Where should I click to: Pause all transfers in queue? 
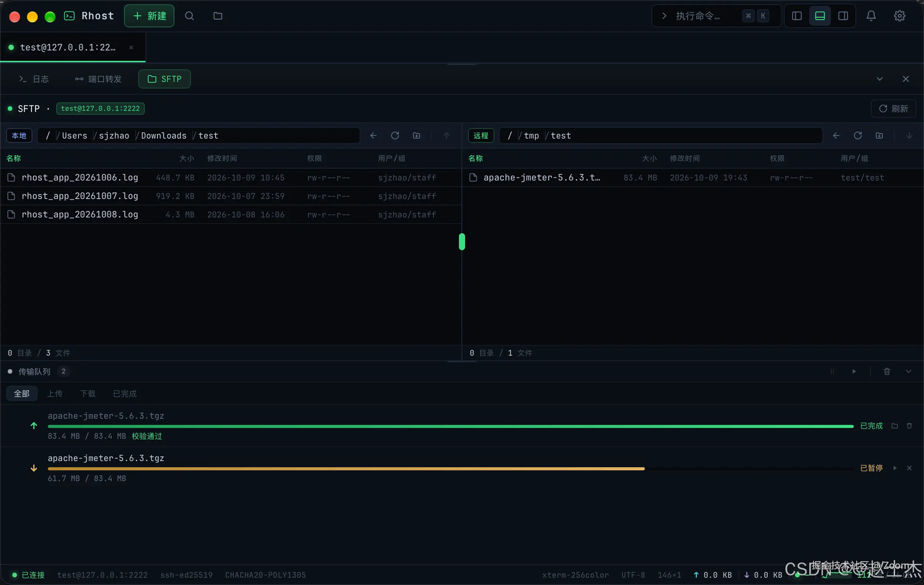(832, 371)
